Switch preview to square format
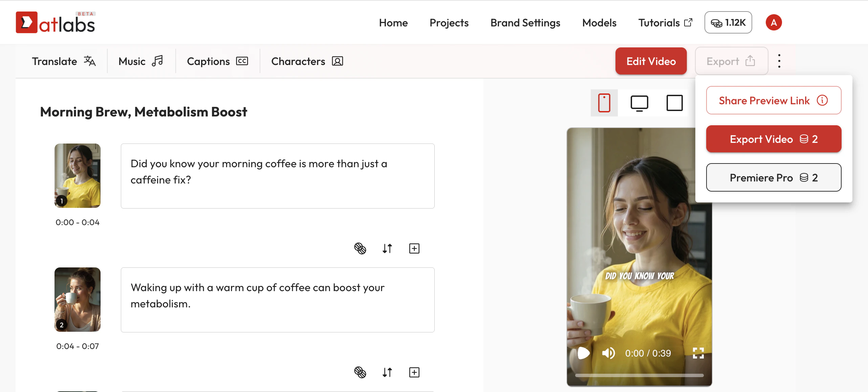Image resolution: width=868 pixels, height=392 pixels. 674,103
